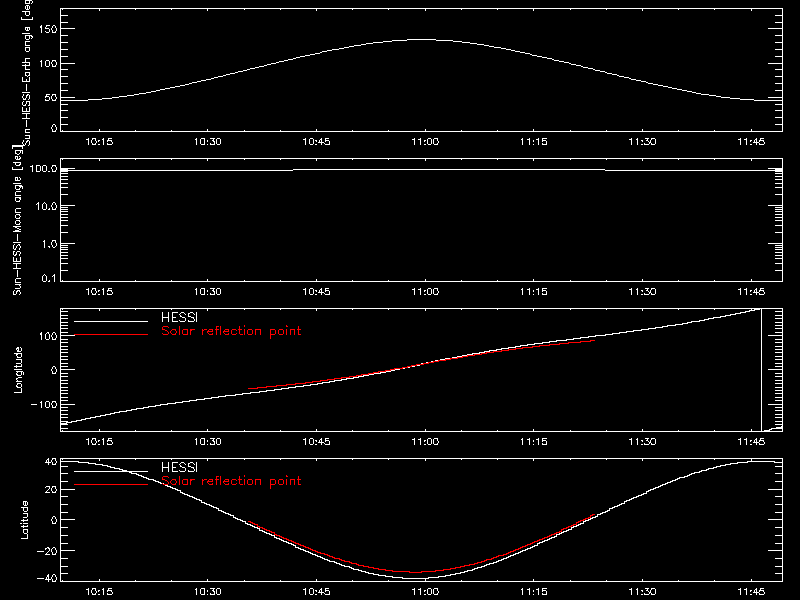
Task: Click the -40 tick on Latitude axis
Action: pyautogui.click(x=47, y=579)
